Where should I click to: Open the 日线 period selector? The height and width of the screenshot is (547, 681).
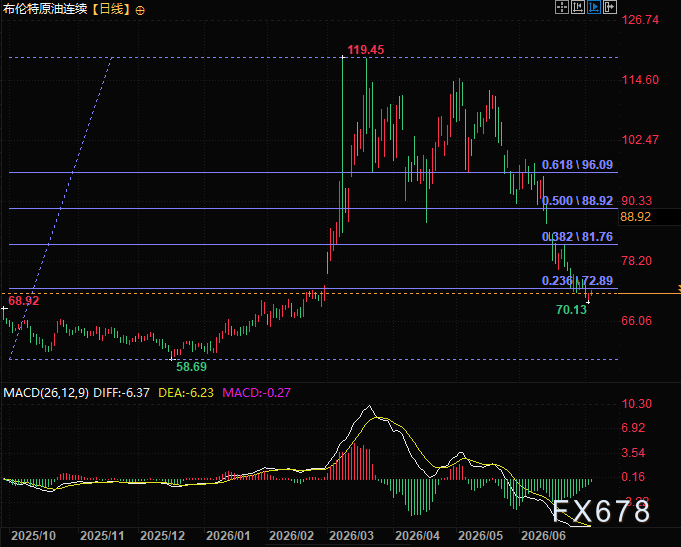111,9
